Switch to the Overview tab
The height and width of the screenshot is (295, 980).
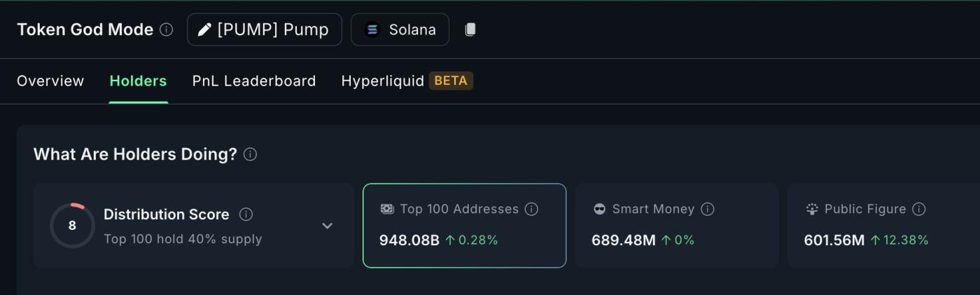pyautogui.click(x=50, y=81)
